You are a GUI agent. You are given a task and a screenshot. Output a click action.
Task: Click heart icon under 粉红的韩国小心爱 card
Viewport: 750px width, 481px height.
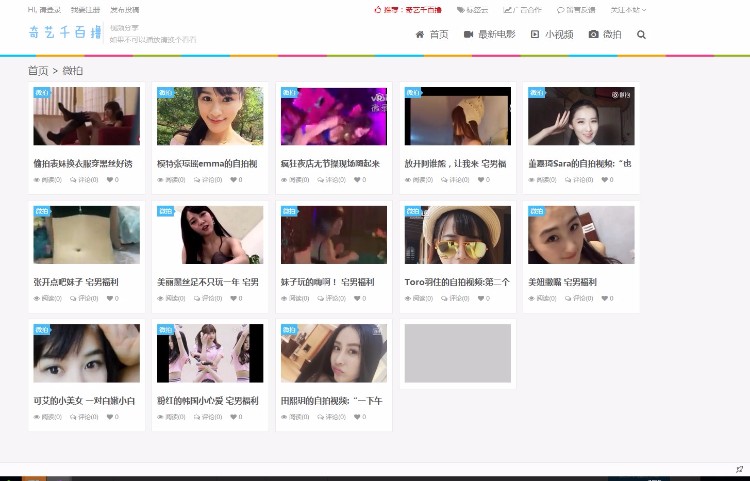click(233, 417)
